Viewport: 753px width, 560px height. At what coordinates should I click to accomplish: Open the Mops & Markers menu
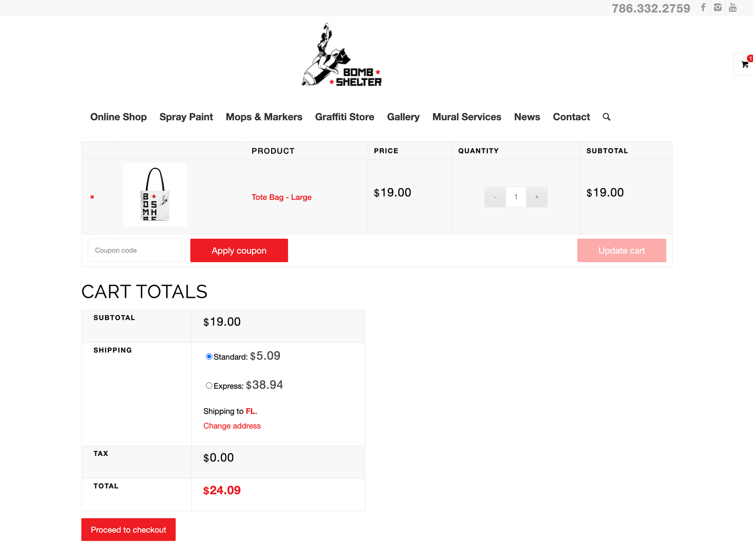tap(264, 117)
